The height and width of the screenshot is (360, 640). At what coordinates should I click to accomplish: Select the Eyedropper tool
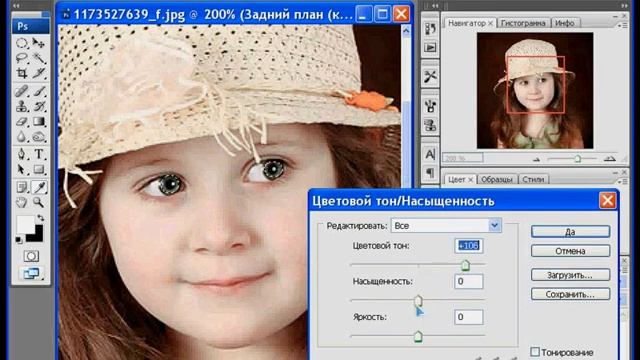[x=39, y=187]
